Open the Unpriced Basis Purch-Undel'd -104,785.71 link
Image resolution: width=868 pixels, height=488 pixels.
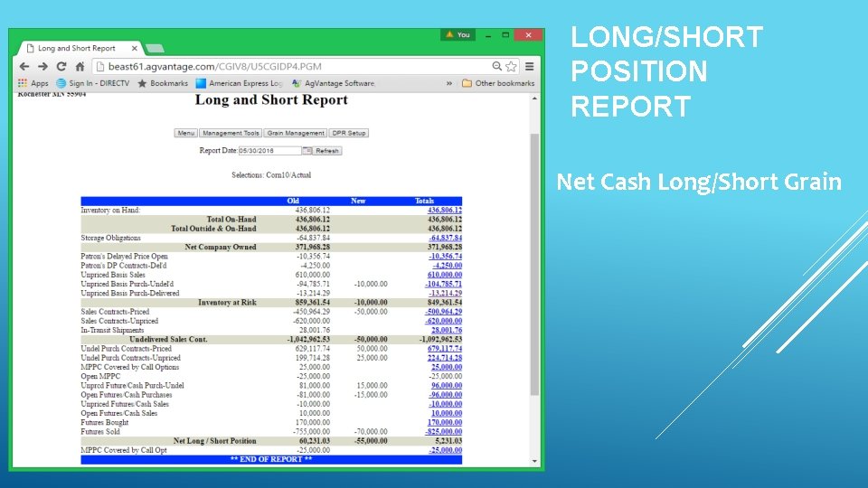click(x=443, y=284)
